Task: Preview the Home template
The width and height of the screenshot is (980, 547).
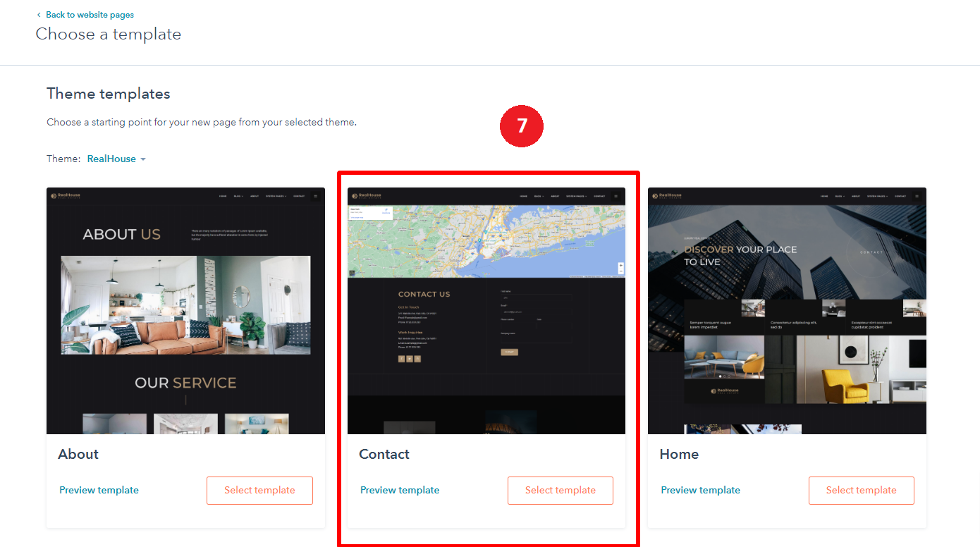Action: pos(700,491)
